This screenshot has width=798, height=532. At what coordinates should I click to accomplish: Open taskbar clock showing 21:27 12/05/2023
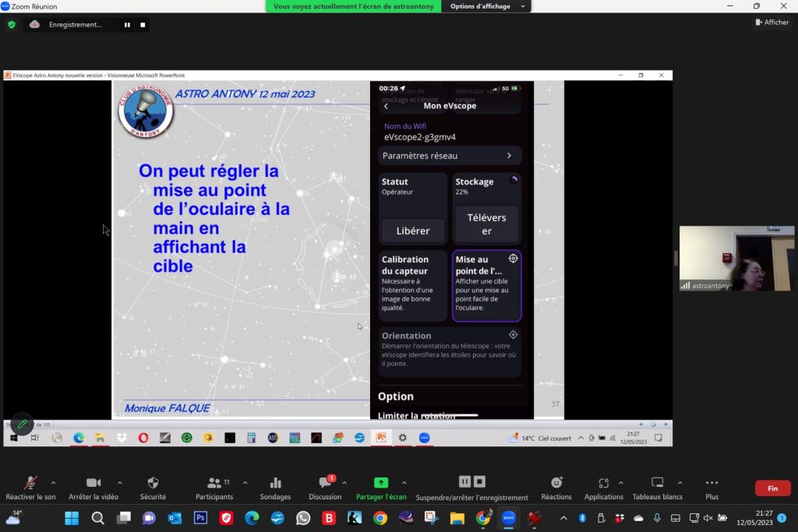(x=754, y=518)
